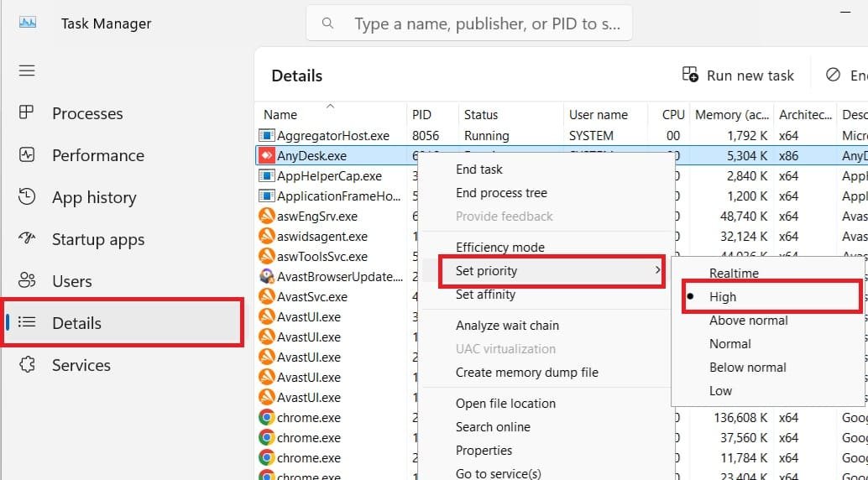Click the App history clock icon
The width and height of the screenshot is (868, 480).
[x=27, y=197]
